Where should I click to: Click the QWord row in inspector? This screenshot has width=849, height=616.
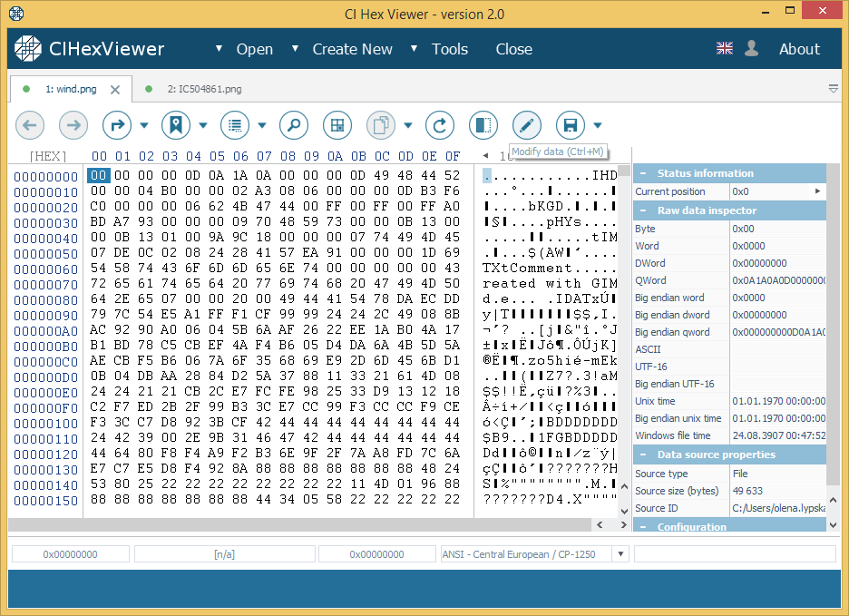(x=730, y=280)
